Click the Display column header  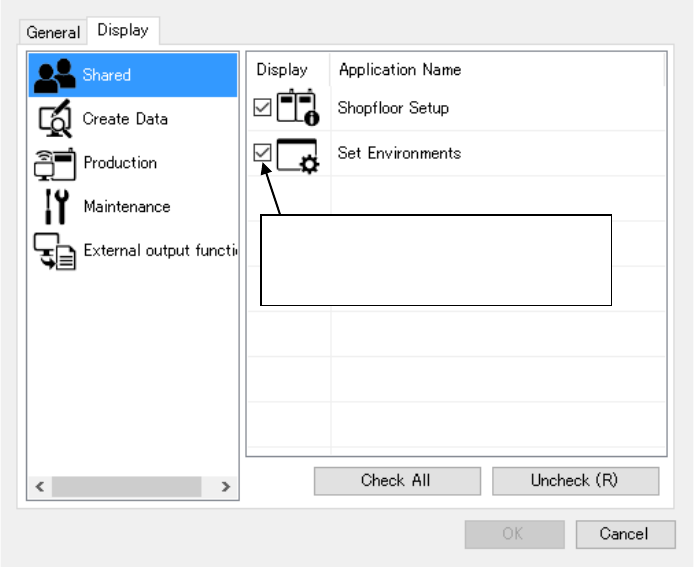point(289,69)
